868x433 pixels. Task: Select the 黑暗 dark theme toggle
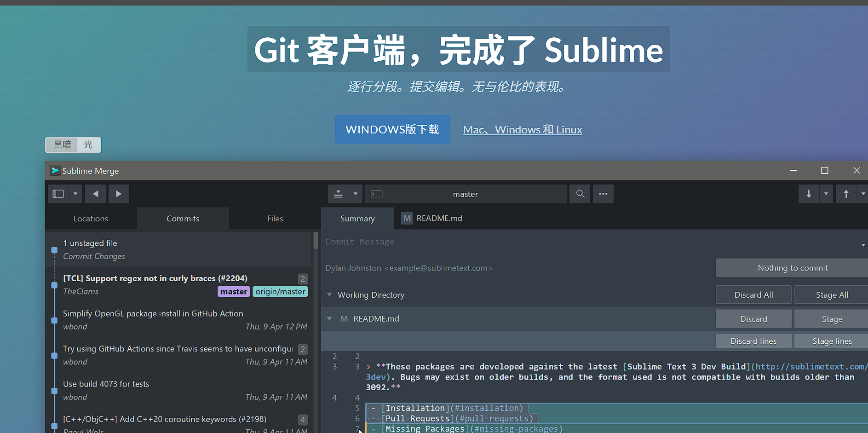[62, 144]
